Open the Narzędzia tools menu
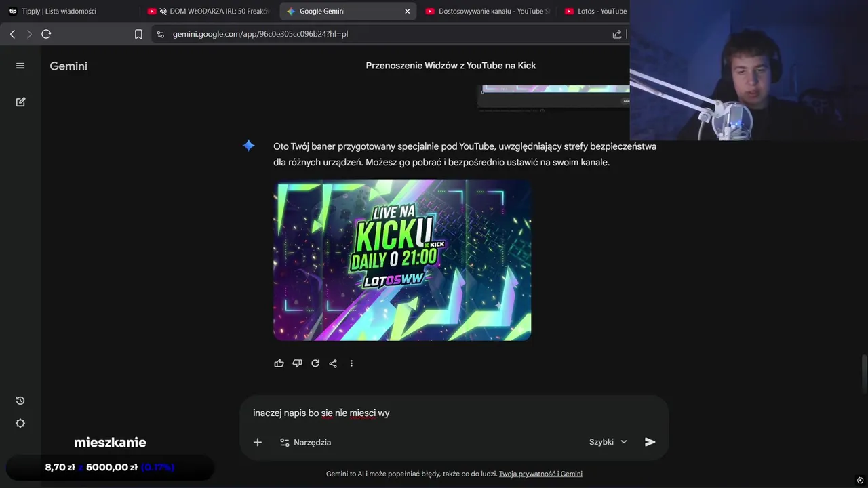 click(305, 442)
